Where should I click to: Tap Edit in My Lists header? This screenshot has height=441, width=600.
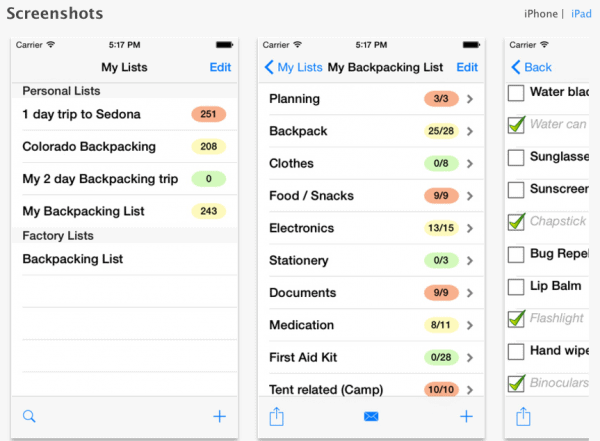220,67
